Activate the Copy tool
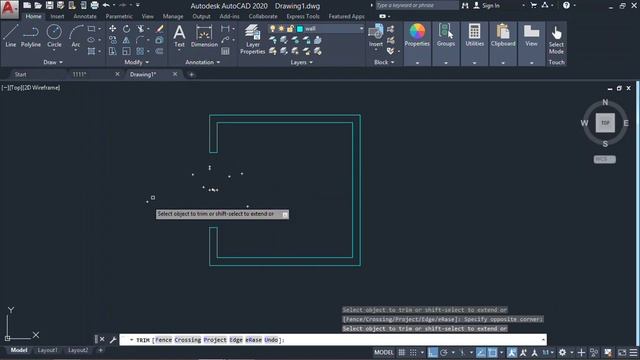Screen dimensions: 640x360 pos(112,40)
